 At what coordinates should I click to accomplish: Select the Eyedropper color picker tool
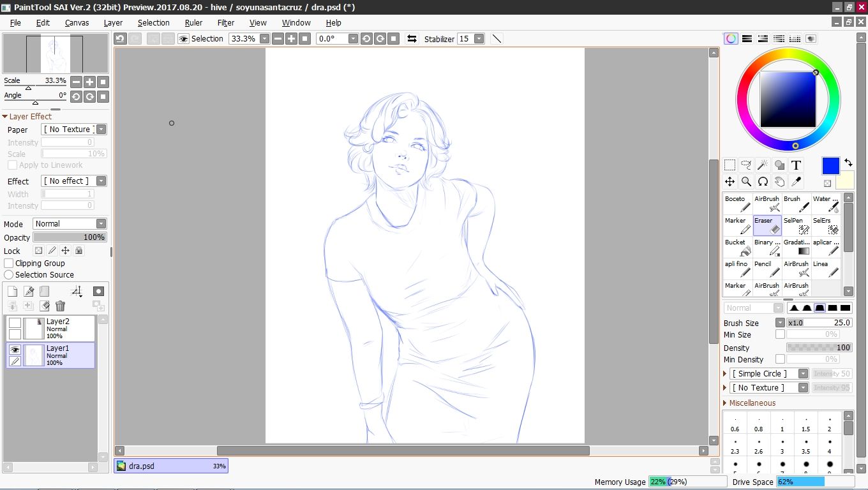pos(796,182)
